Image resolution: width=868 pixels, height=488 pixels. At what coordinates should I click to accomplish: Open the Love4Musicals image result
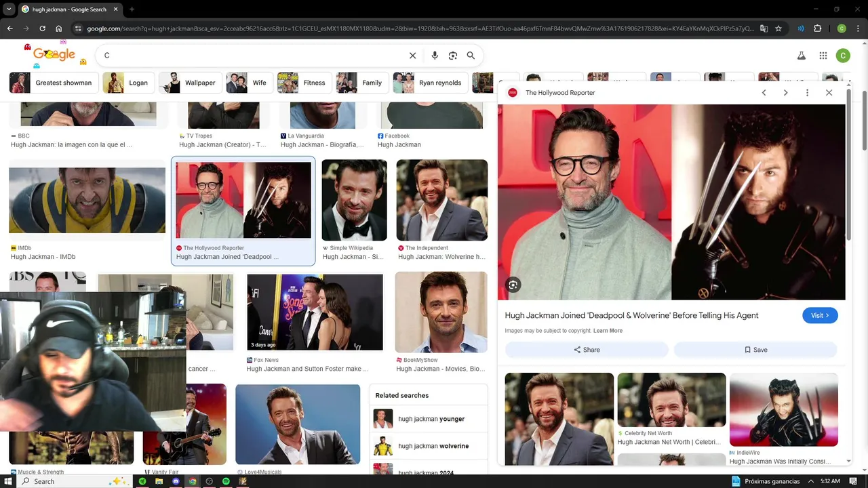298,424
